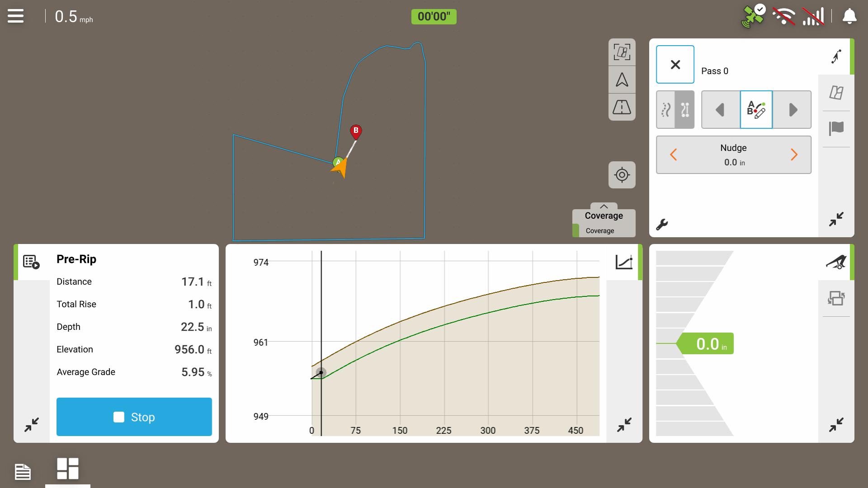868x488 pixels.
Task: Select the curved guidance line mode
Action: (665, 110)
